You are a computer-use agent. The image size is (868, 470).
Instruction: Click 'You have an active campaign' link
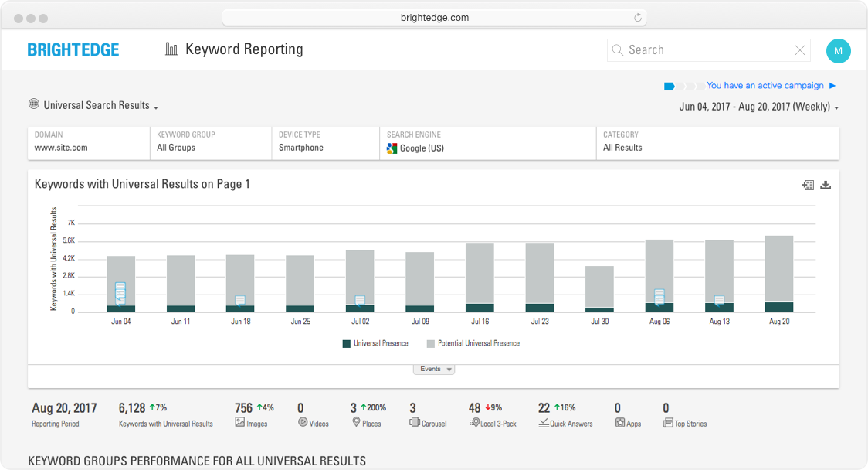(765, 86)
